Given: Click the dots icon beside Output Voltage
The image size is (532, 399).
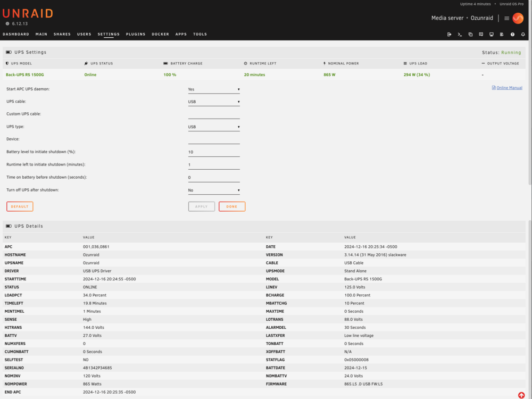Looking at the screenshot, I should (483, 63).
